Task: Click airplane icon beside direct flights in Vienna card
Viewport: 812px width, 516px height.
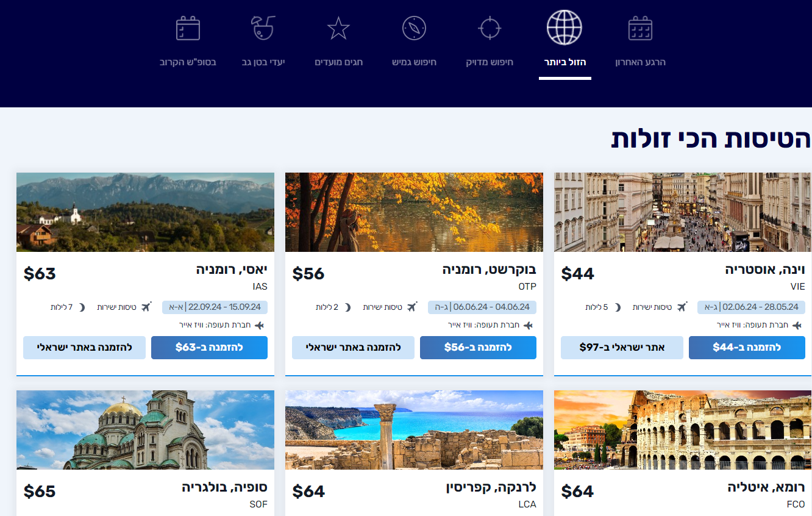Action: pos(681,307)
